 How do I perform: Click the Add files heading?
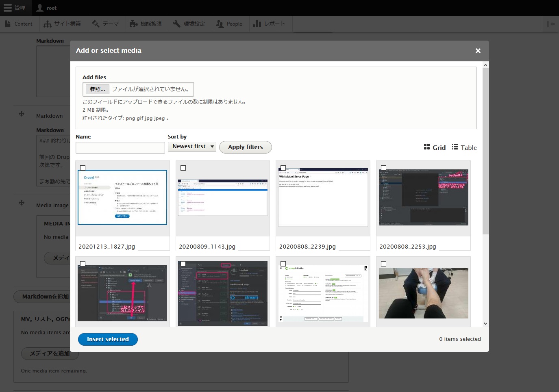coord(94,77)
